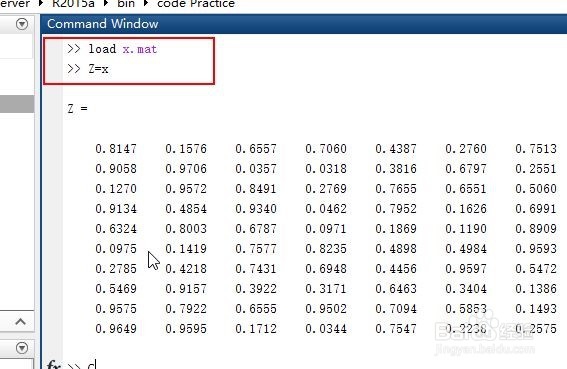The image size is (567, 369).
Task: Click matrix value 0.6797
Action: tap(466, 169)
